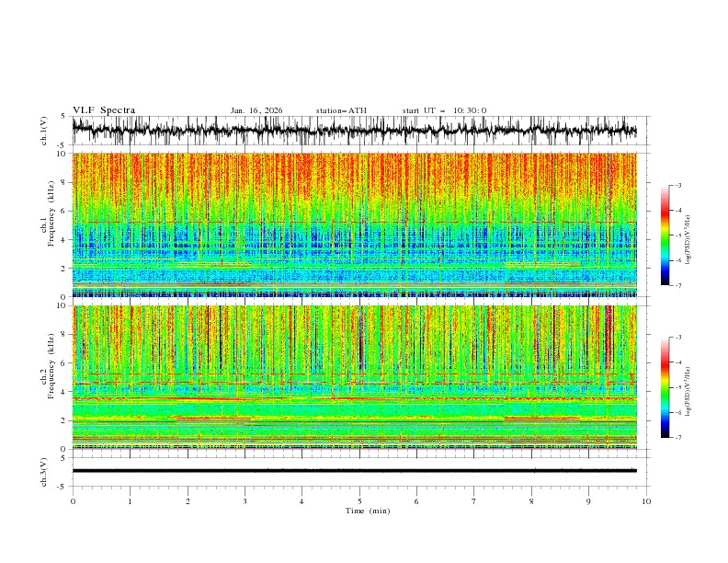
Task: Click the ch.3 flat voltage trace
Action: click(354, 471)
